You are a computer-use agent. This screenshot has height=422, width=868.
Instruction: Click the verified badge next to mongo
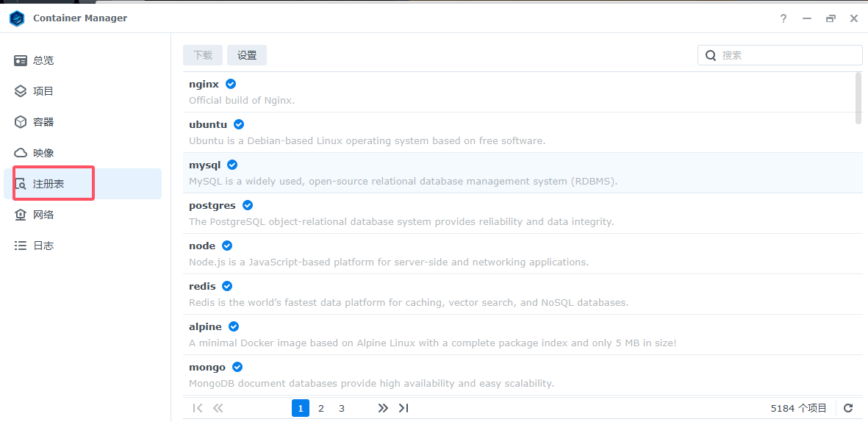pos(237,367)
